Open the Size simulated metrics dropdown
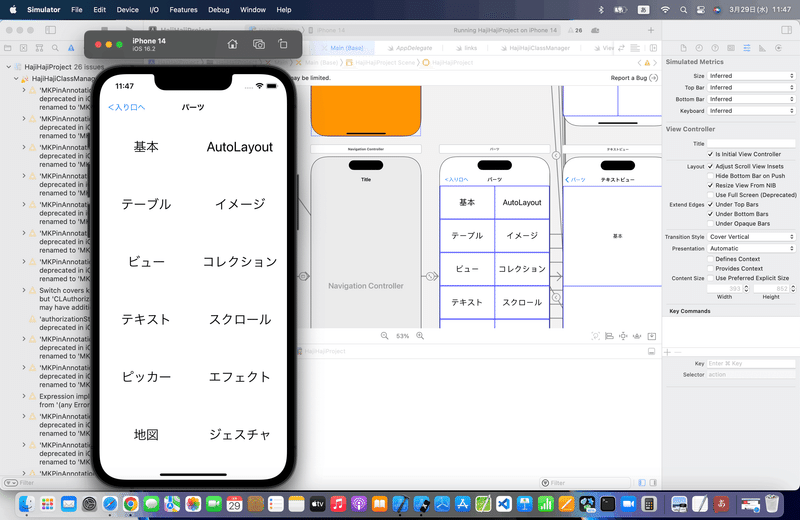The height and width of the screenshot is (520, 800). pyautogui.click(x=751, y=76)
